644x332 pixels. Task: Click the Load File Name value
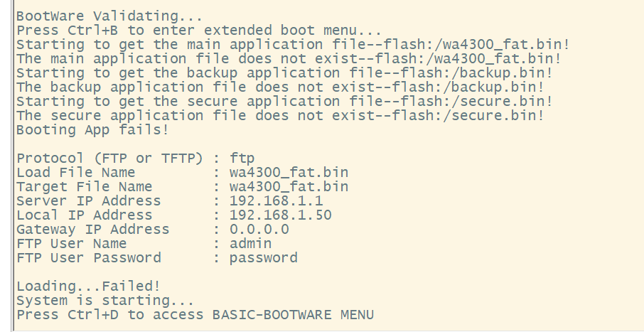[289, 172]
